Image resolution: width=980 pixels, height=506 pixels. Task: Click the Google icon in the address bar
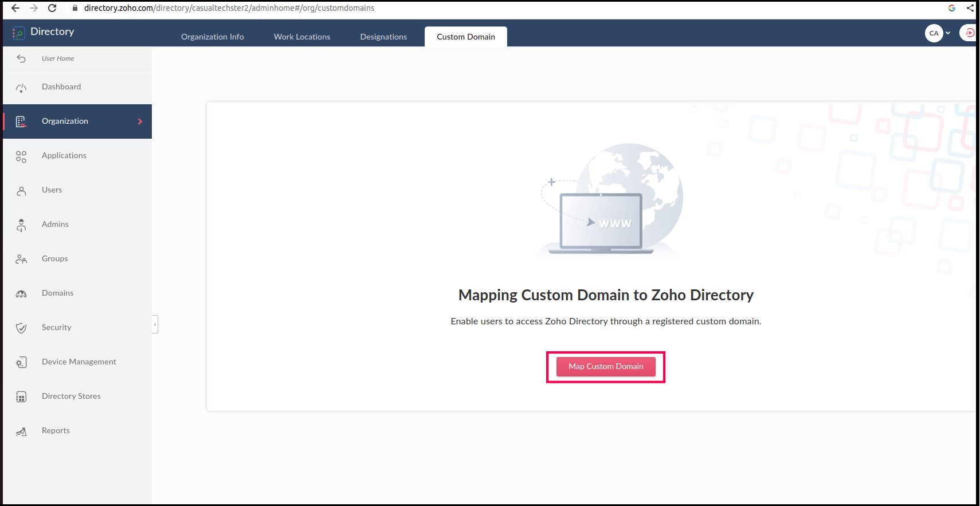click(952, 8)
